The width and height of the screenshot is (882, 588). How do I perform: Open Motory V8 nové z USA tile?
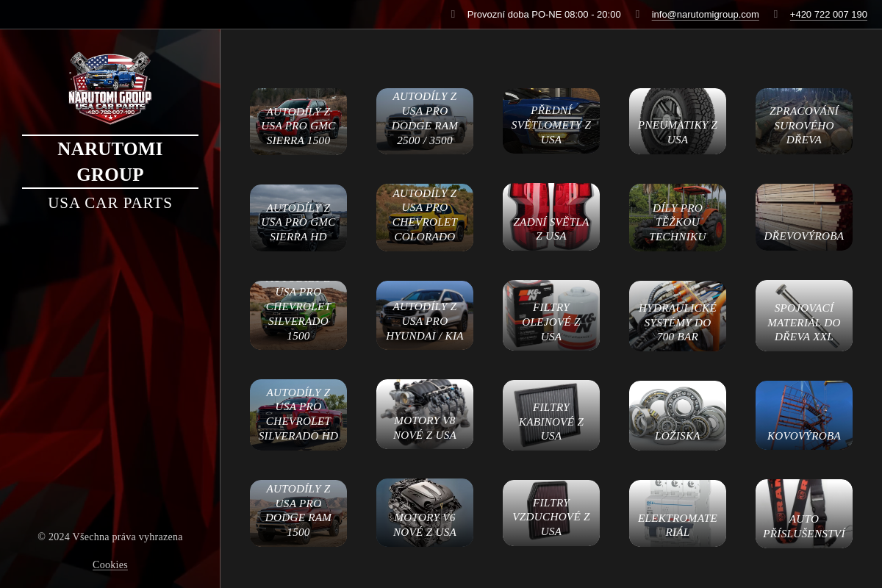[425, 415]
